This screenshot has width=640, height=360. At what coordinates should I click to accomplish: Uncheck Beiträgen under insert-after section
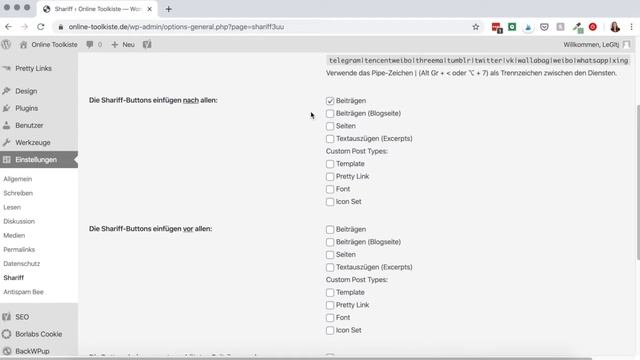coord(330,101)
